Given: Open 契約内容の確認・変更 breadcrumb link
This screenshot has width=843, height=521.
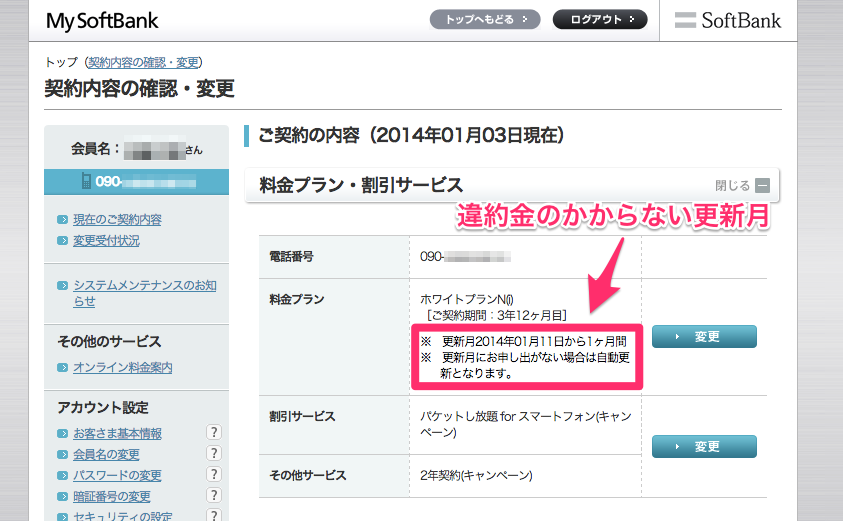Looking at the screenshot, I should coord(144,62).
